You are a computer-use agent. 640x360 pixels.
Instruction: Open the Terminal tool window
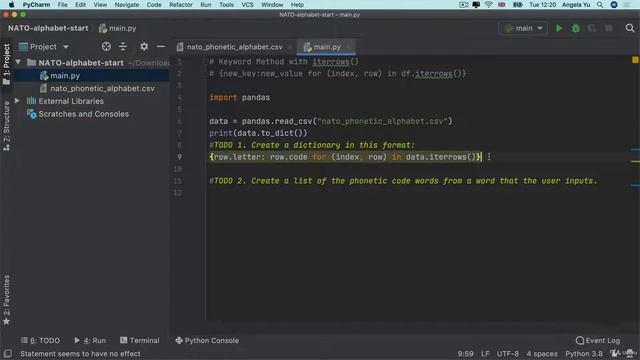140,340
